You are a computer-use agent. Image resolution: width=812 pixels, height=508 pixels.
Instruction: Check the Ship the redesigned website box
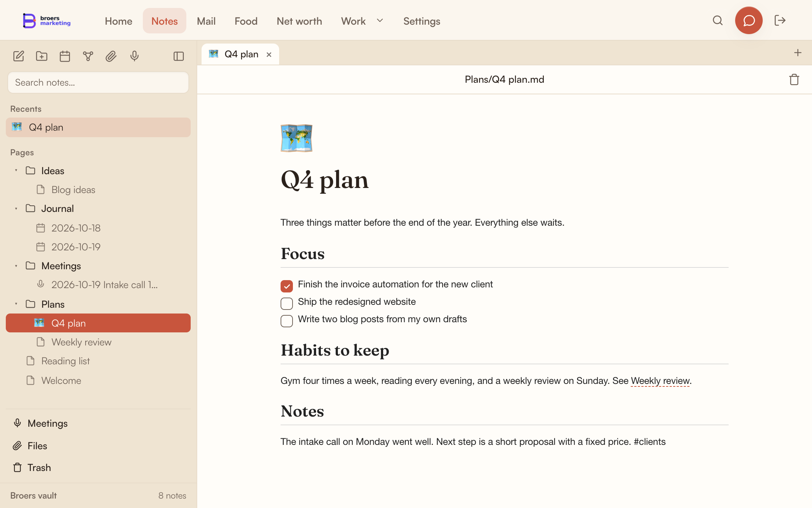pyautogui.click(x=287, y=303)
